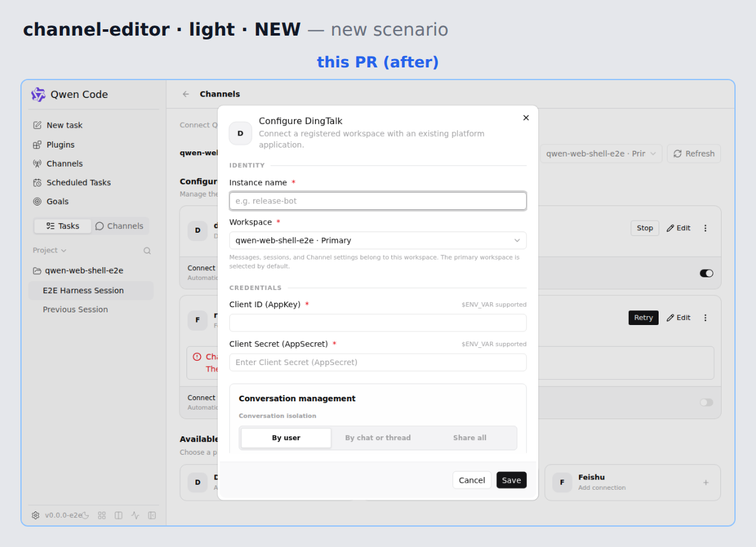Image resolution: width=756 pixels, height=547 pixels.
Task: Close the Configure DingTalk dialog
Action: [x=526, y=118]
